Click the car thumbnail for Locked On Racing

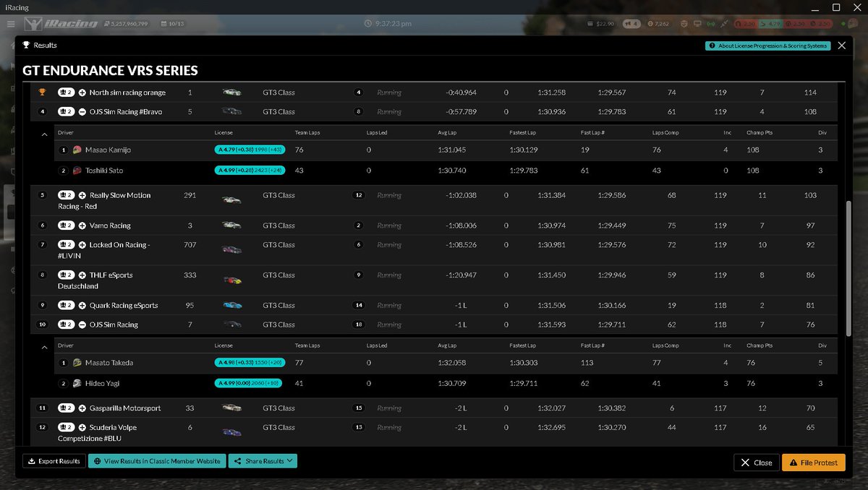[x=231, y=249]
